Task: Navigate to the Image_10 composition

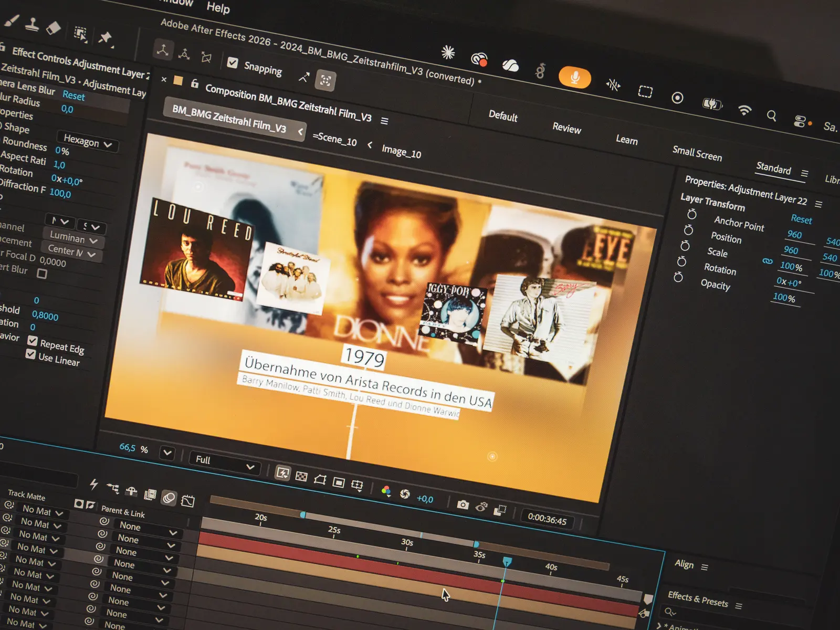Action: tap(401, 152)
